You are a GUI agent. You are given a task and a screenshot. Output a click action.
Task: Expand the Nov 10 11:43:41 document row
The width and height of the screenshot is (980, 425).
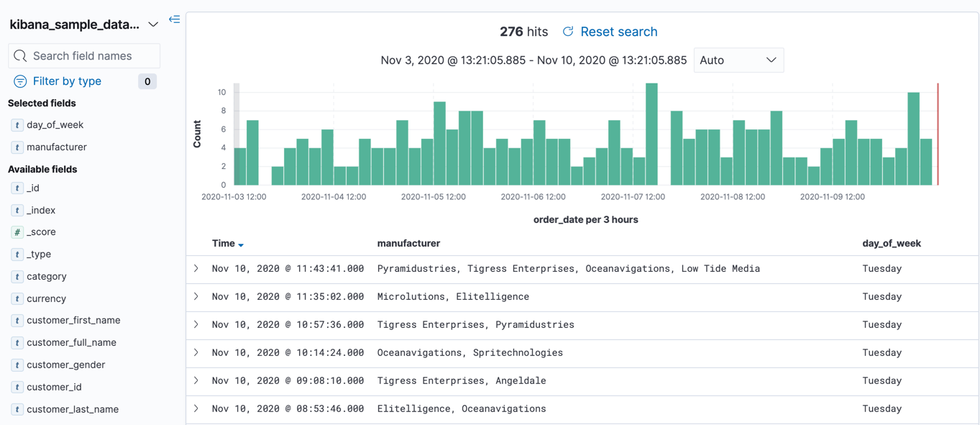pos(196,269)
